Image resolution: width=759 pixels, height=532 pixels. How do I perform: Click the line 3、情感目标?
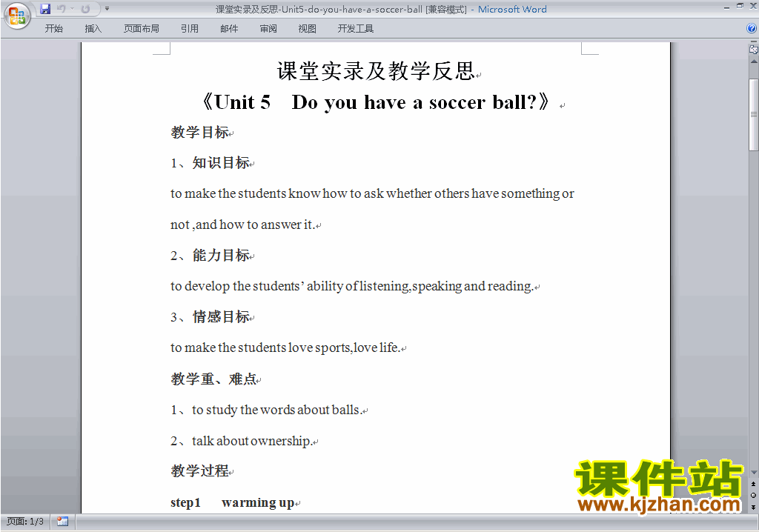(x=210, y=316)
